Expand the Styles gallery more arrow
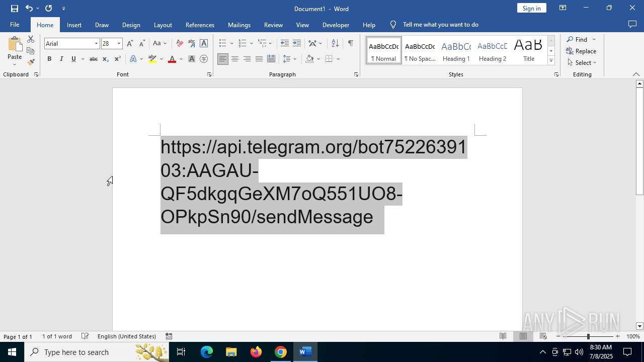644x362 pixels. [x=551, y=61]
